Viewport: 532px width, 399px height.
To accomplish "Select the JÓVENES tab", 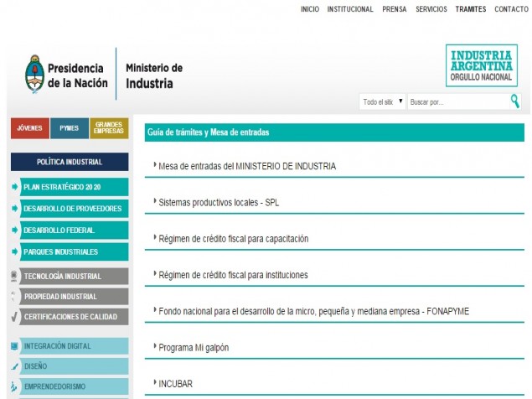I will (x=29, y=128).
